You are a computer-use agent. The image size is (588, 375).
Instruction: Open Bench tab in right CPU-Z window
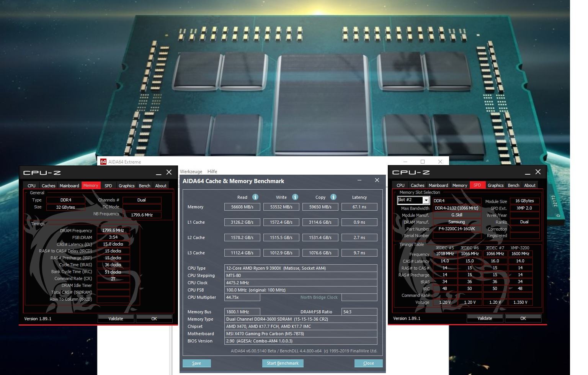[x=513, y=185]
